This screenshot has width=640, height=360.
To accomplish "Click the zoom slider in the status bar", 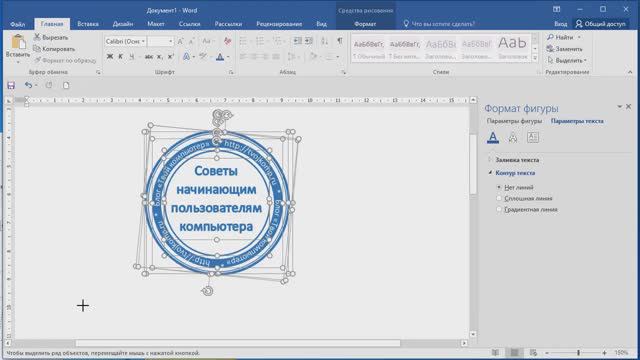I will 578,352.
